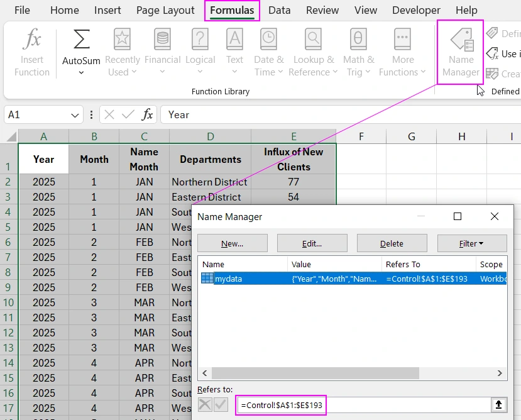
Task: Open the Text functions library
Action: [x=234, y=40]
